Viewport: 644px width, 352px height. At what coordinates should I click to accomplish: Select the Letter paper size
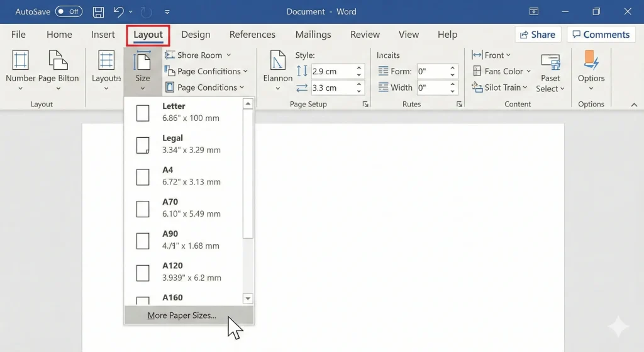[184, 112]
